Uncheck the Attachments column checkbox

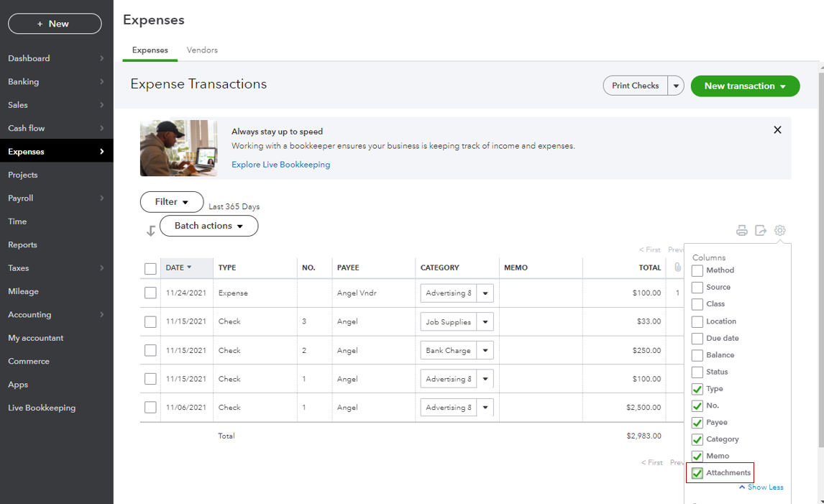coord(697,473)
